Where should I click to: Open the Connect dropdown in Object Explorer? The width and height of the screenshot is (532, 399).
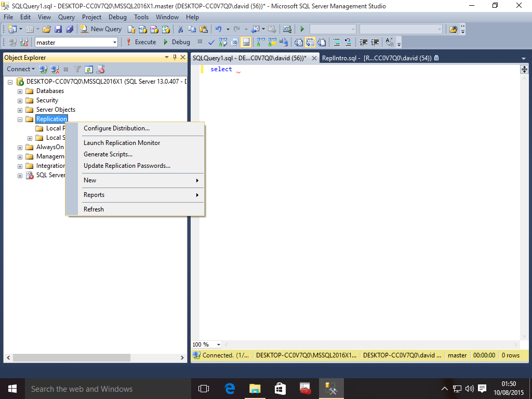pos(21,69)
